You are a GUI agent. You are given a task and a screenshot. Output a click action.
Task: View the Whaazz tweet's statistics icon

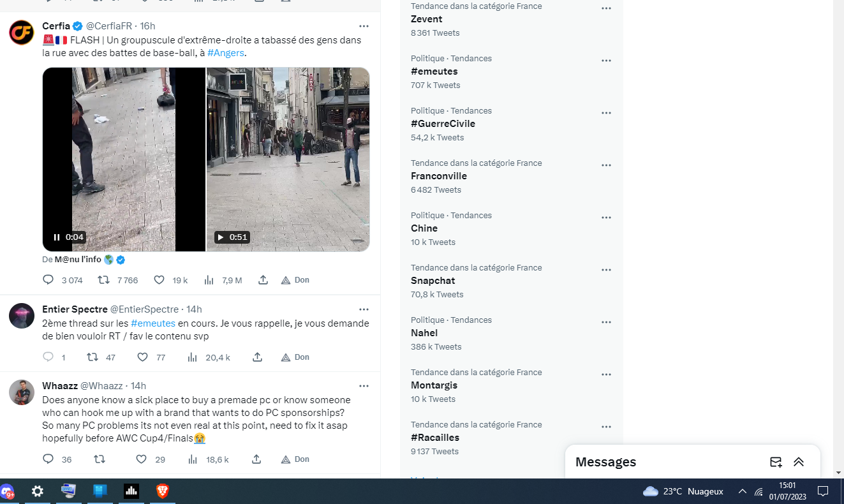click(193, 459)
